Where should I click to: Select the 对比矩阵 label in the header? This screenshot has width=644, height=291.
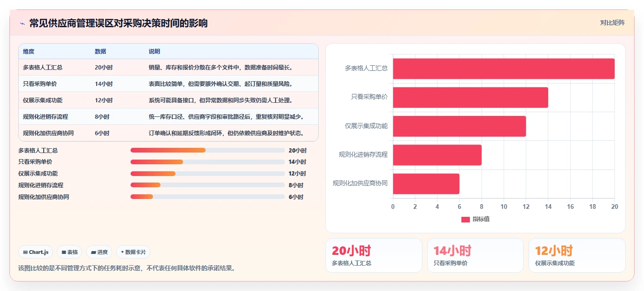pos(613,23)
